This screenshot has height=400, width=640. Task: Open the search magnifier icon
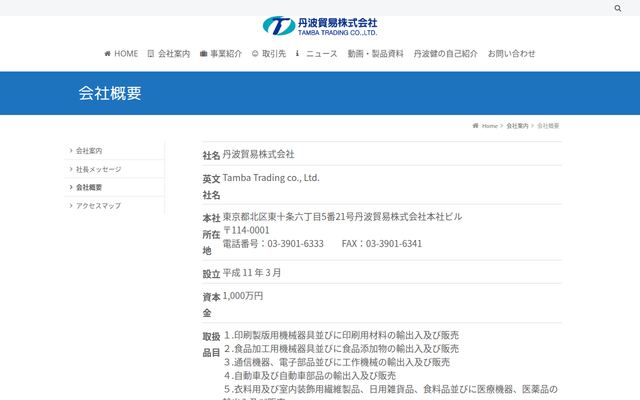tap(618, 8)
